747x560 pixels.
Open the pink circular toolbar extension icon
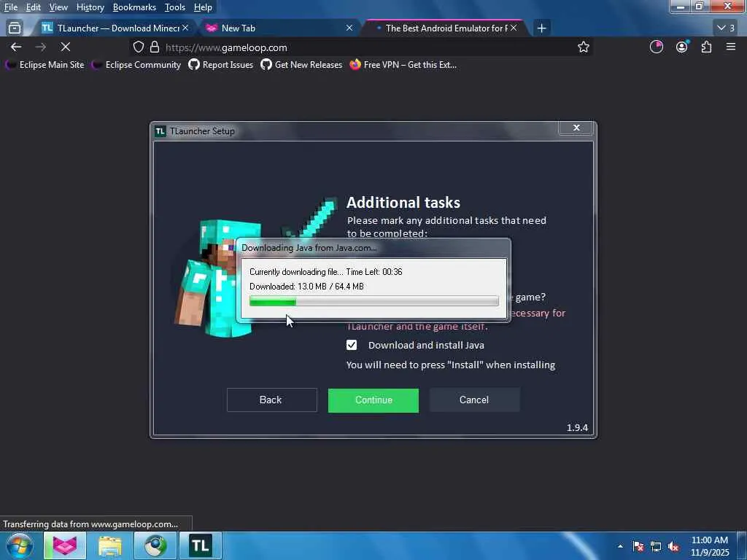click(657, 47)
